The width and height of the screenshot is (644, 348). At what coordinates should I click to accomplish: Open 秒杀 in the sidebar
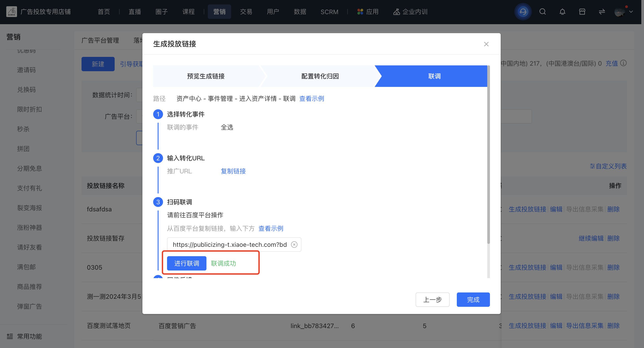pos(23,129)
